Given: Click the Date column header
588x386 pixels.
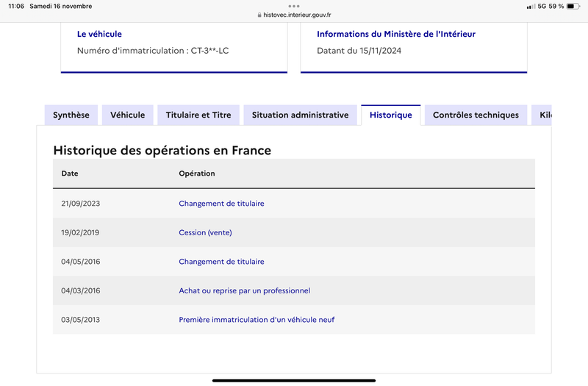Looking at the screenshot, I should pos(70,174).
